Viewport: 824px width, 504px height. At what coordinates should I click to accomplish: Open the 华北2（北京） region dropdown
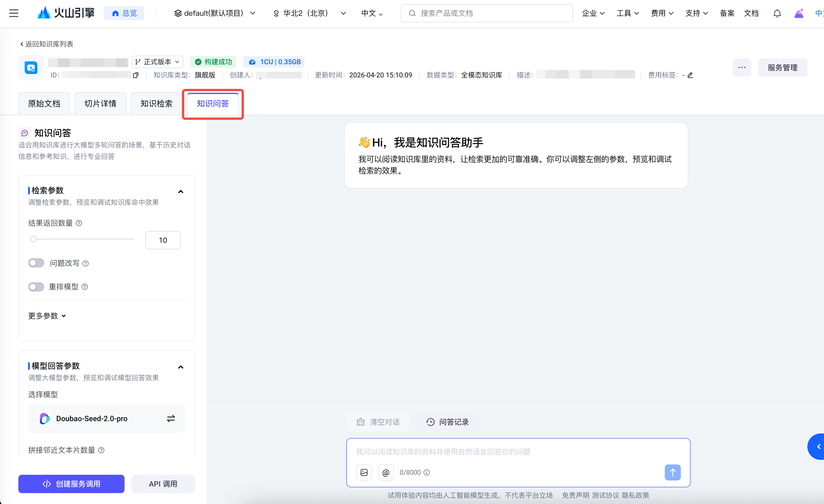(x=309, y=13)
